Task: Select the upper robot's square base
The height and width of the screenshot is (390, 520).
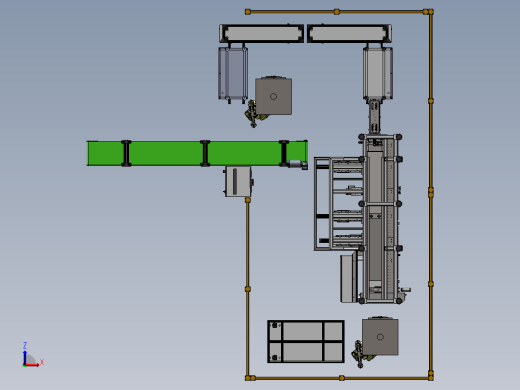Action: [x=274, y=96]
